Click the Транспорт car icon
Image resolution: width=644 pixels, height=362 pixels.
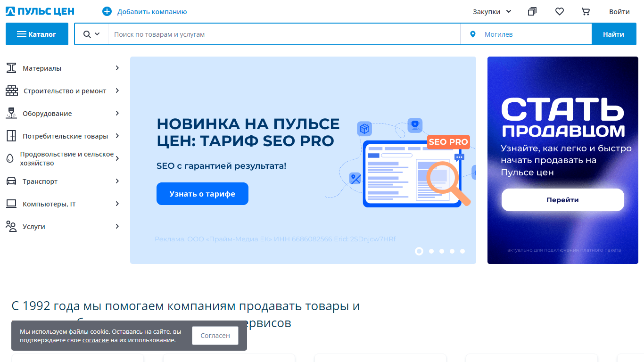(x=11, y=181)
